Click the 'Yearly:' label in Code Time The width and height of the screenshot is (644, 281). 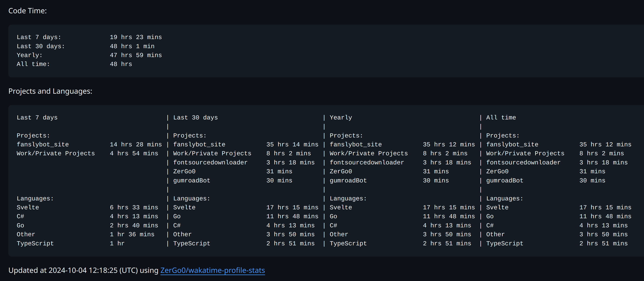pos(29,55)
